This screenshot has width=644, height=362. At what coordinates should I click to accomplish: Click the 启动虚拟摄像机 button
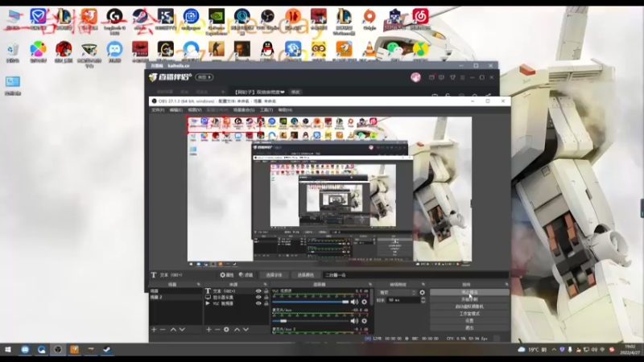point(469,306)
